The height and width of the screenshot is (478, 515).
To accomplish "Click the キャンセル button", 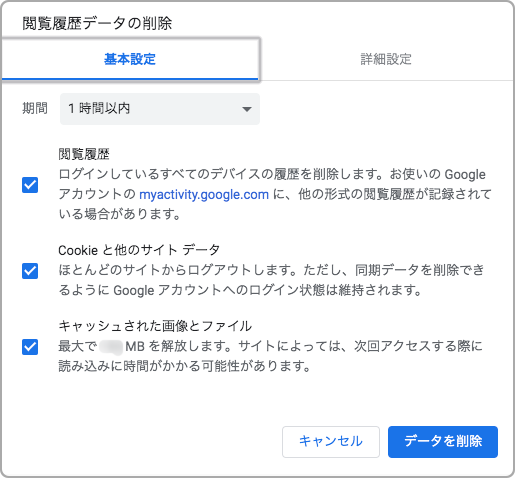I will [x=331, y=442].
